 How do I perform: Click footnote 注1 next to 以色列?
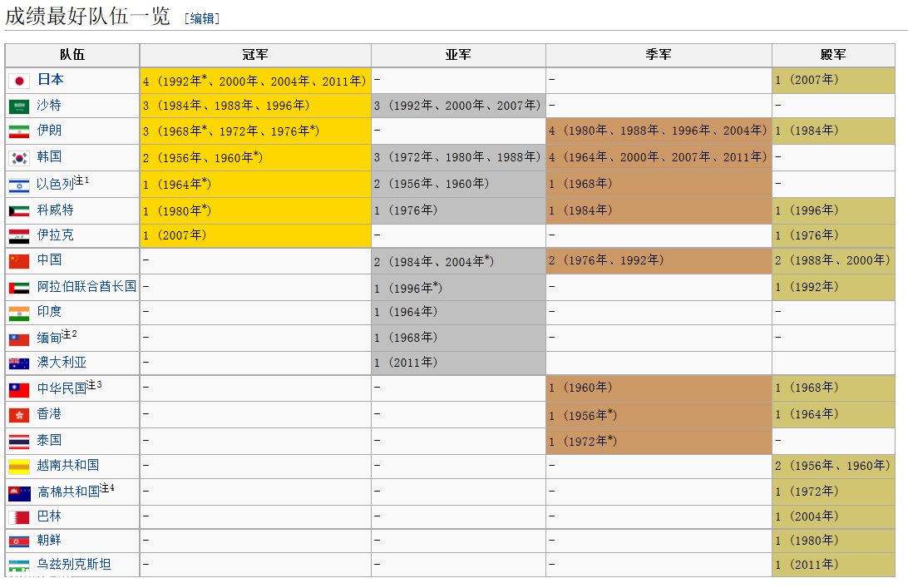[x=81, y=180]
